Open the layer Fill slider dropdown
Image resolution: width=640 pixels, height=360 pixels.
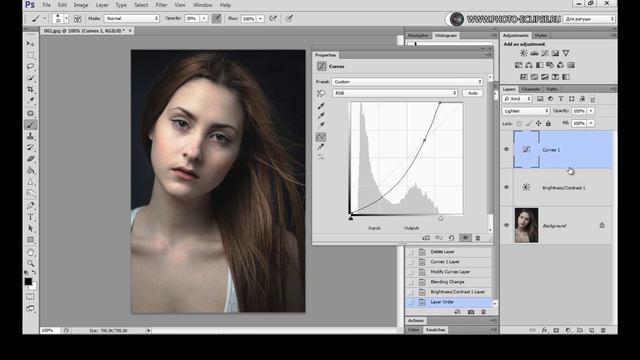coord(591,123)
